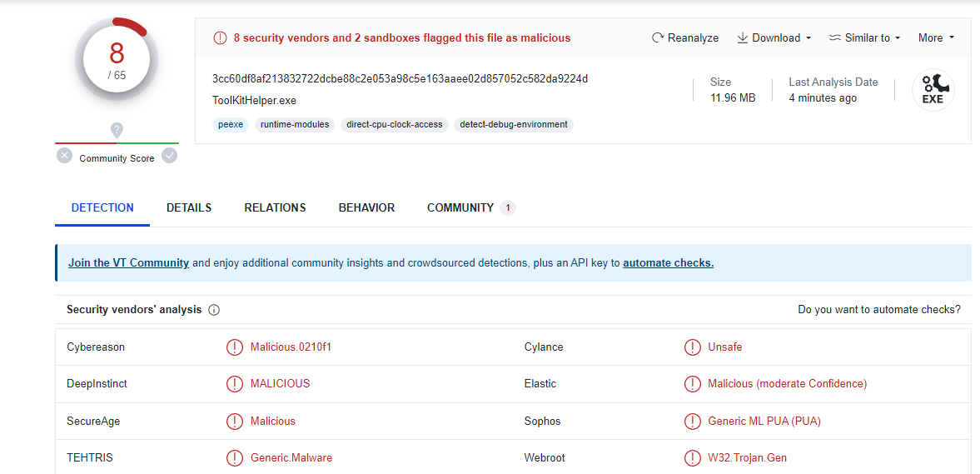Click the Webroot detection warning icon
The width and height of the screenshot is (980, 474).
point(692,458)
